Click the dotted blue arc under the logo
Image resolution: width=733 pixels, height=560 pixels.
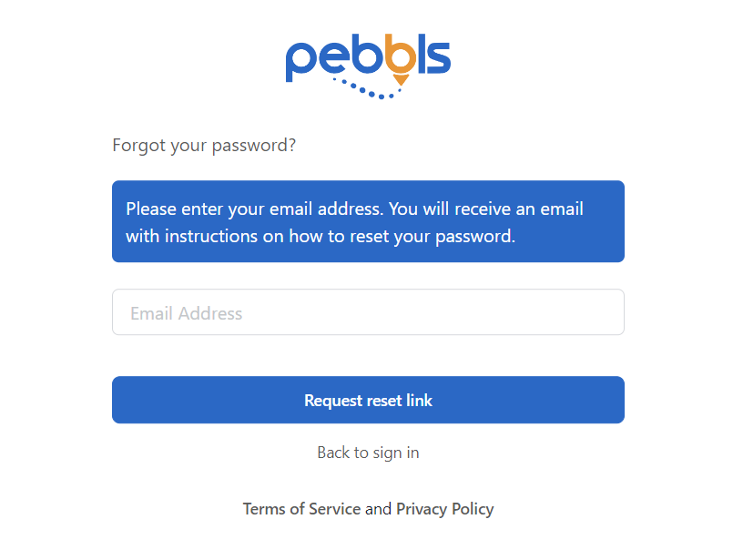coord(367,89)
